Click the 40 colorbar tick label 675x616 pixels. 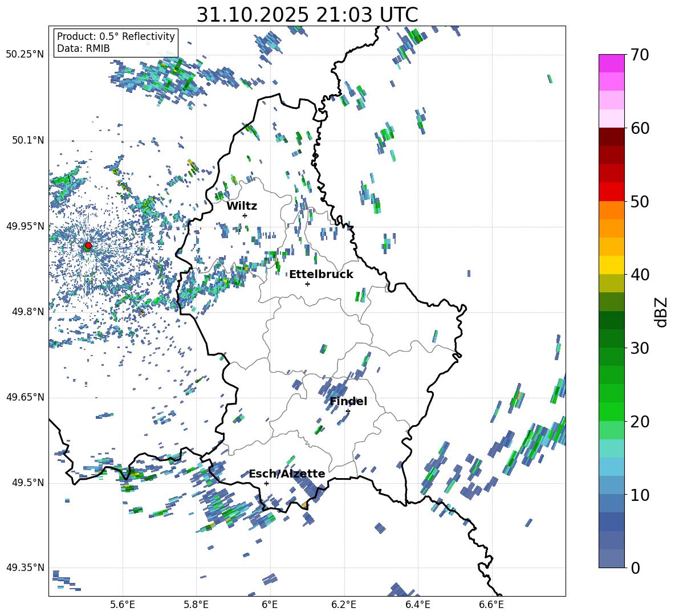[x=640, y=275]
